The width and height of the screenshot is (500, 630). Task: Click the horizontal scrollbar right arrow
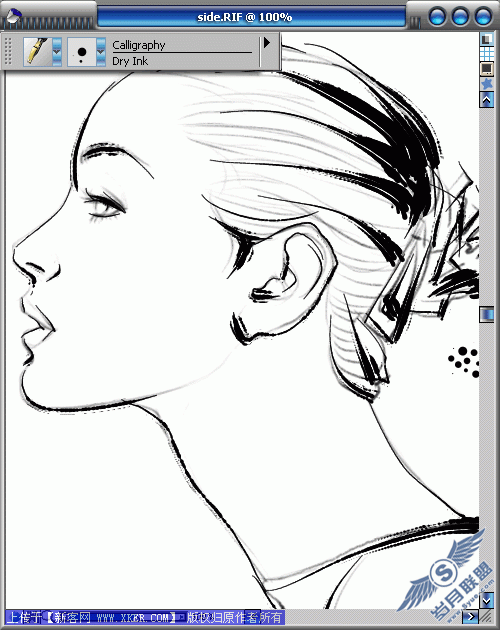[470, 616]
